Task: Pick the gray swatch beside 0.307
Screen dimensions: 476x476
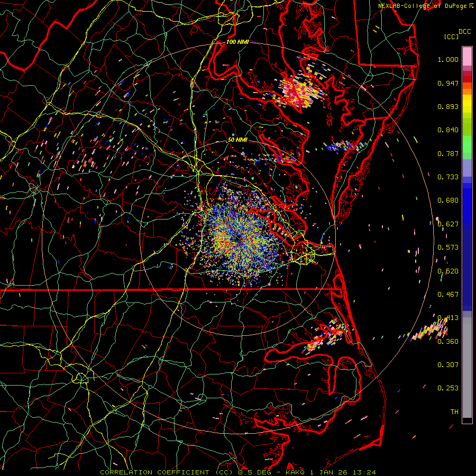Action: pos(467,368)
